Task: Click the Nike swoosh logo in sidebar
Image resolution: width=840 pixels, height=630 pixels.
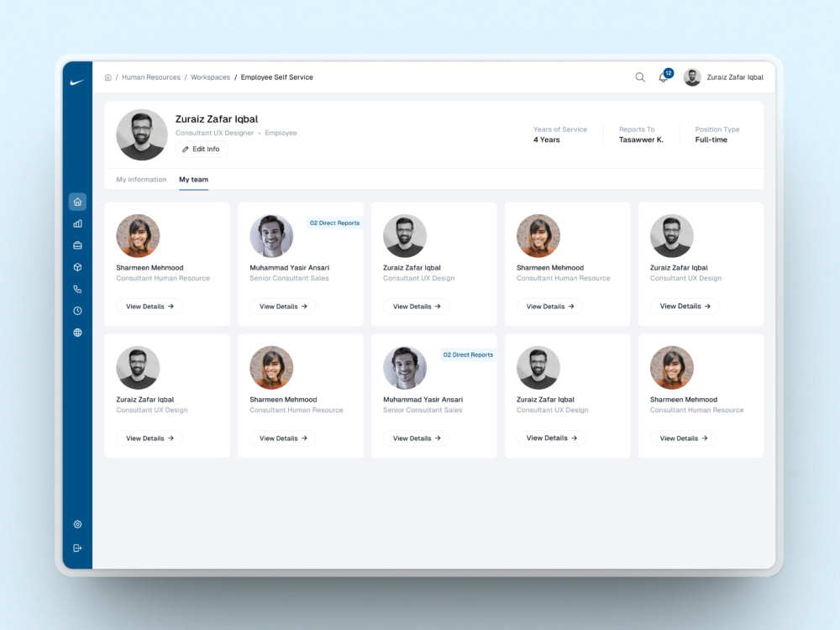Action: point(77,82)
